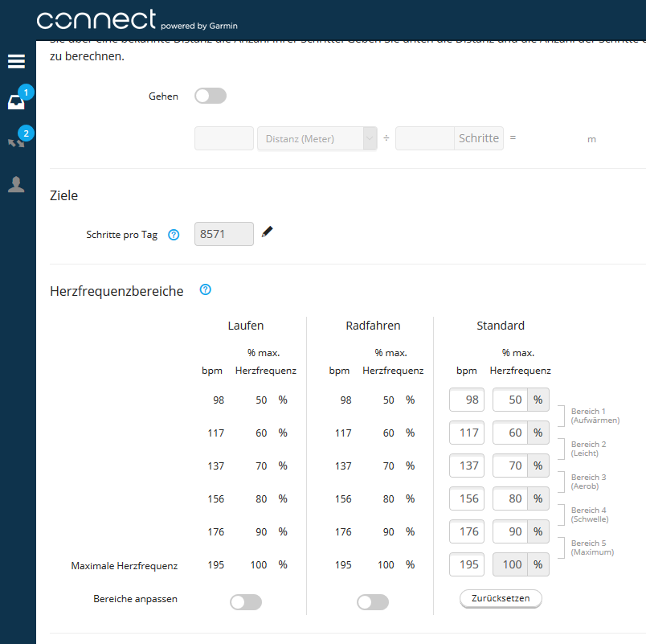
Task: Click the distance value input field
Action: [224, 138]
